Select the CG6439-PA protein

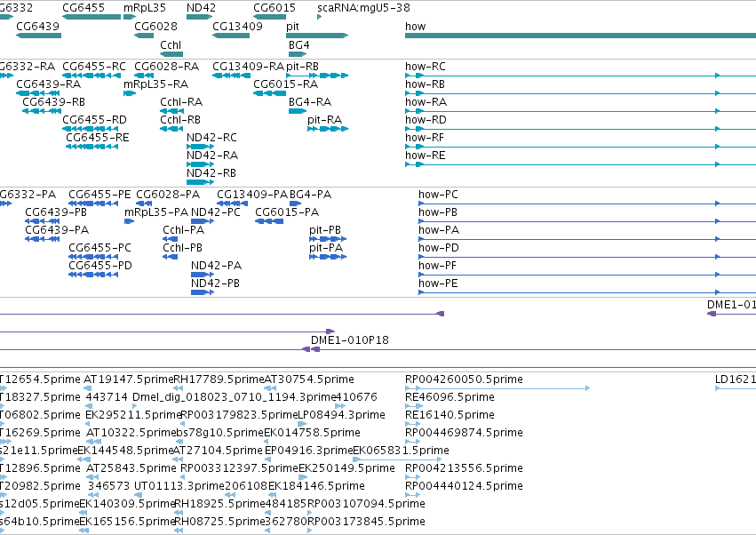point(43,239)
